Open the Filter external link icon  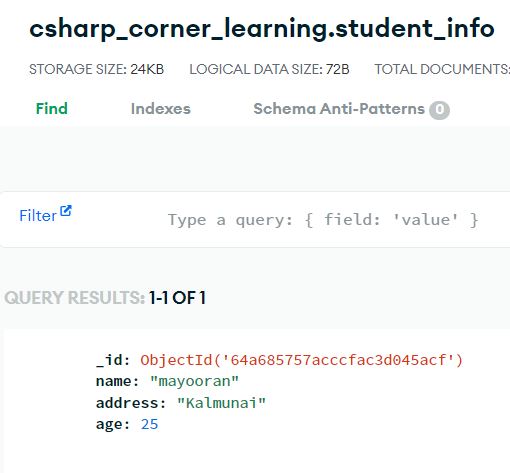click(x=66, y=211)
